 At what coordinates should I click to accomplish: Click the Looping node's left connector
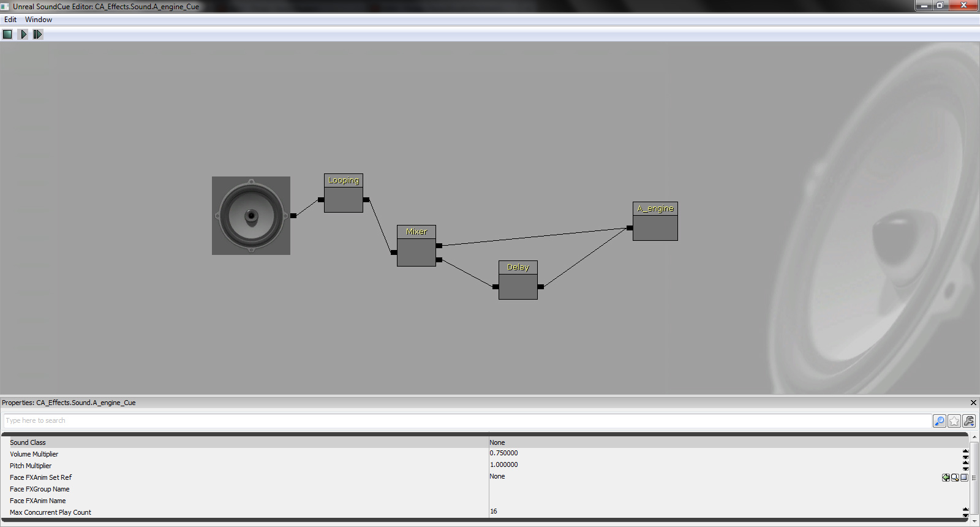tap(321, 200)
